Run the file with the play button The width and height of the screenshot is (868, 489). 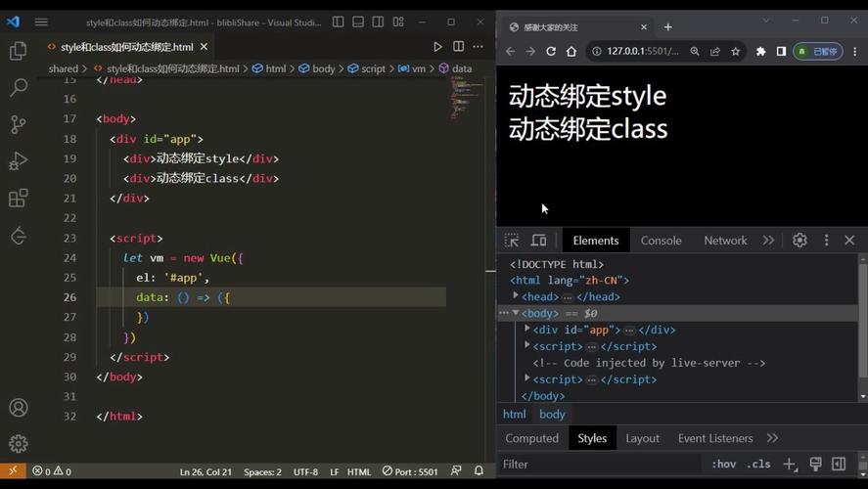(437, 47)
